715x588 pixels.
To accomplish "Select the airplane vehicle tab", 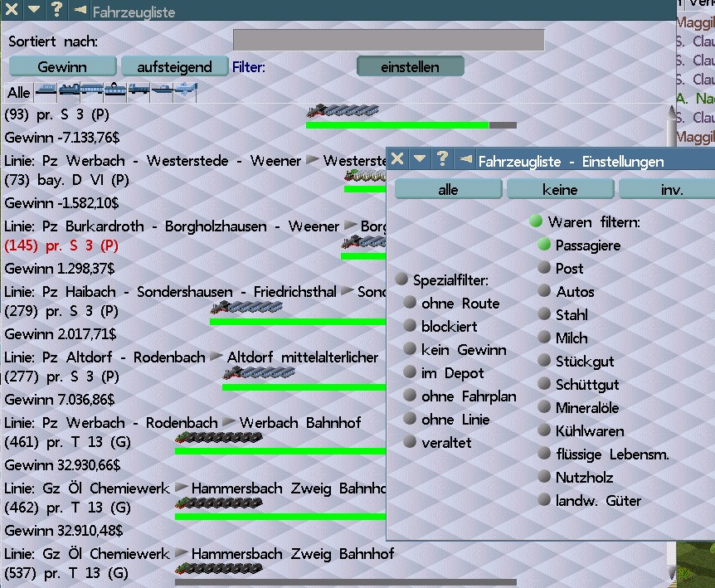I will 186,91.
